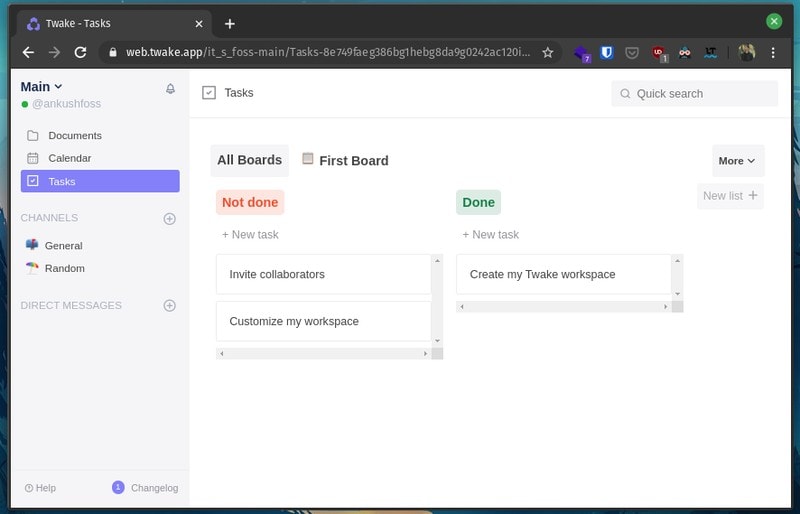
Task: Close the Twake - Tasks tab
Action: click(199, 23)
